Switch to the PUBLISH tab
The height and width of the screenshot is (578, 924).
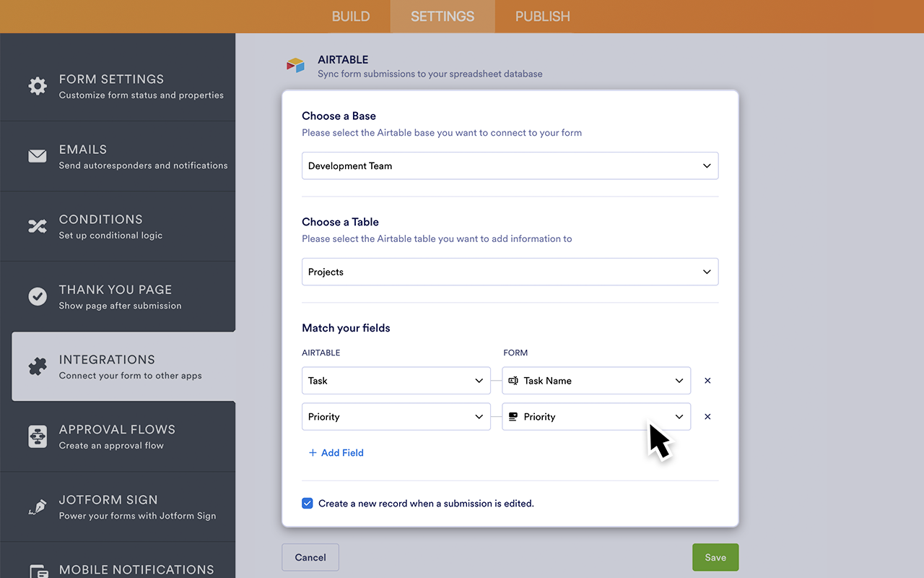click(x=542, y=16)
